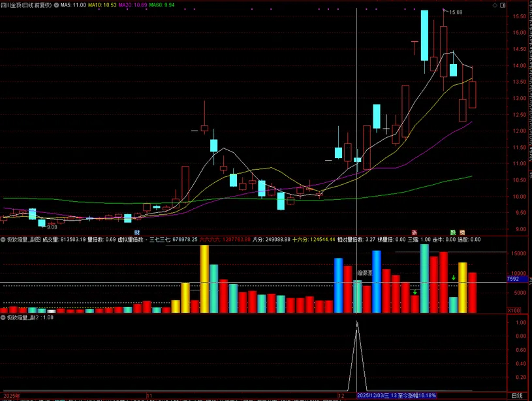Image resolution: width=532 pixels, height=401 pixels.
Task: Click the 日线 period button at bottom right
Action: [516, 396]
